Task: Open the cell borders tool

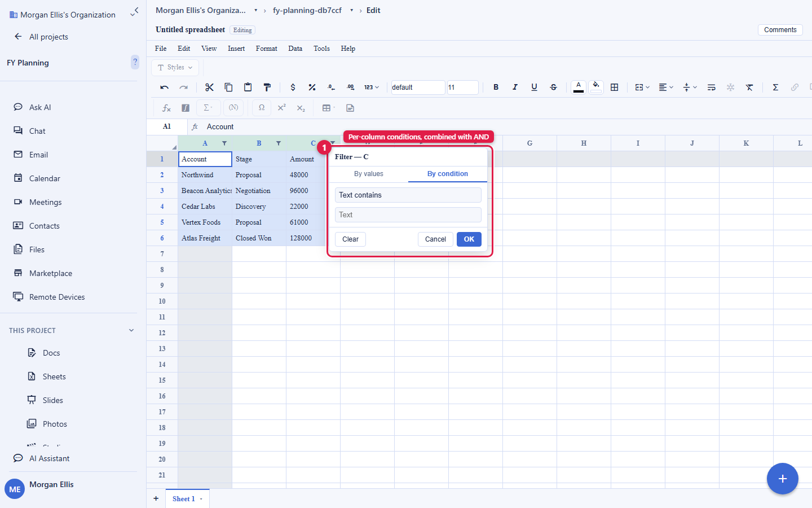Action: coord(615,87)
